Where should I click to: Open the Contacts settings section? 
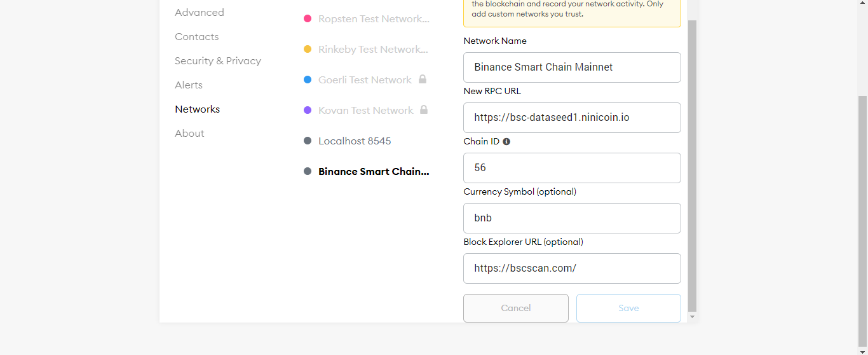click(x=197, y=37)
